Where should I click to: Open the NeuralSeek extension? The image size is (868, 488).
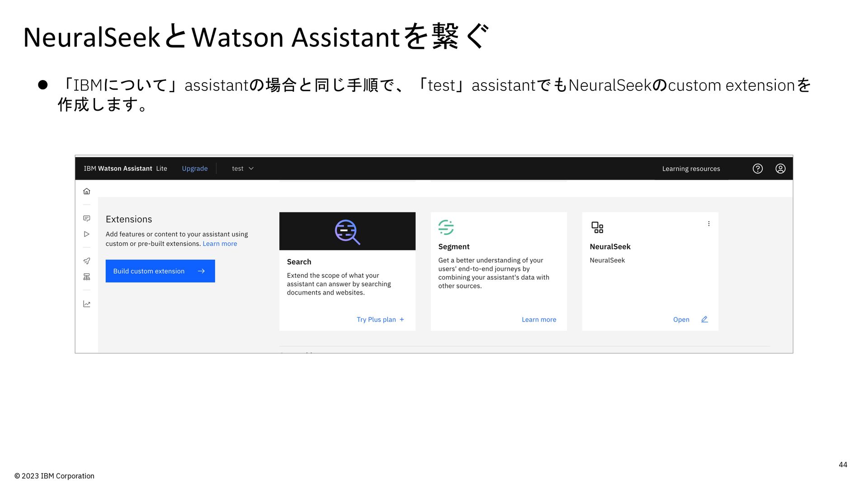(681, 319)
